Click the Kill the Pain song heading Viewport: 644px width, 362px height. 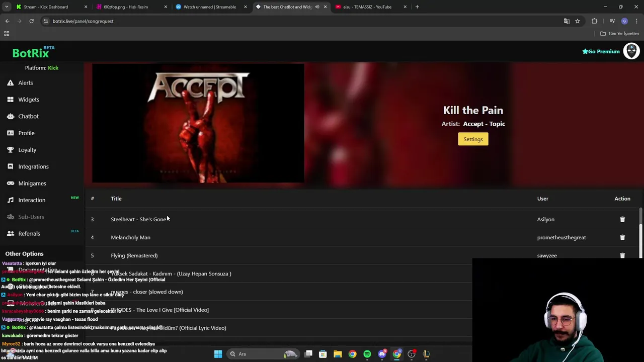pyautogui.click(x=473, y=110)
